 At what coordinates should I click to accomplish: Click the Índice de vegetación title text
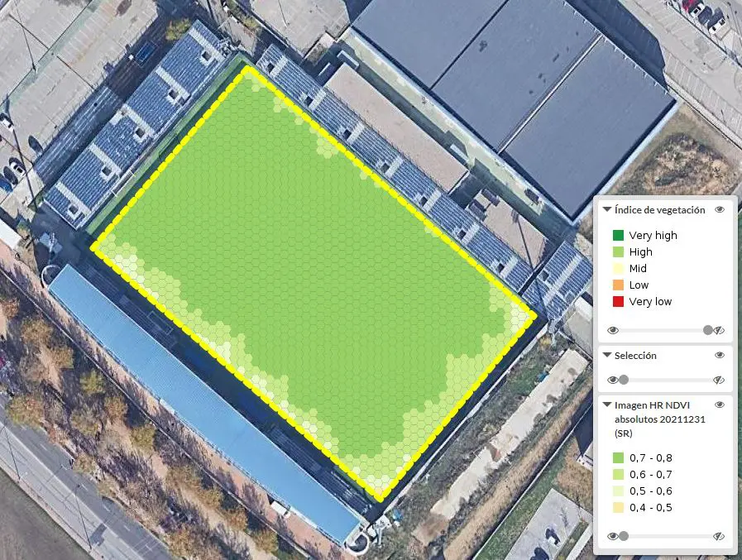pos(659,210)
